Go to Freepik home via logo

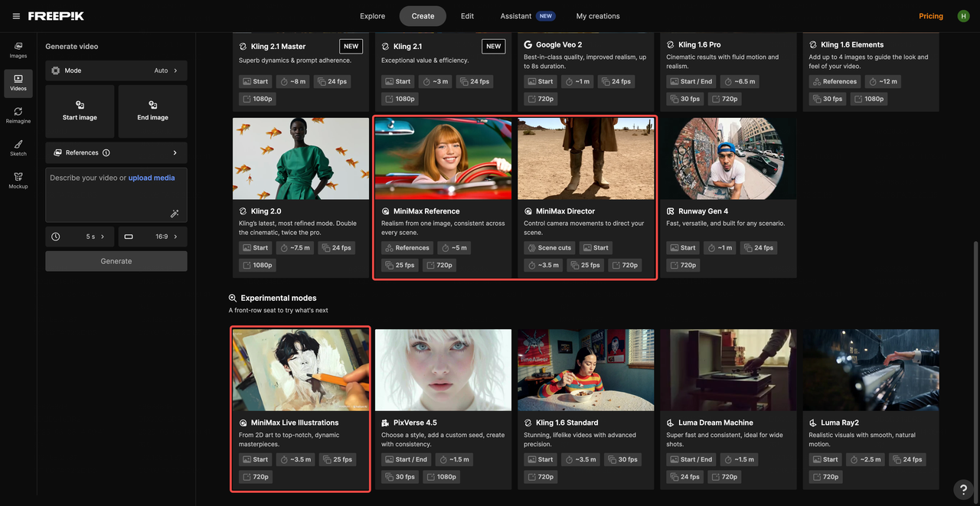coord(54,16)
